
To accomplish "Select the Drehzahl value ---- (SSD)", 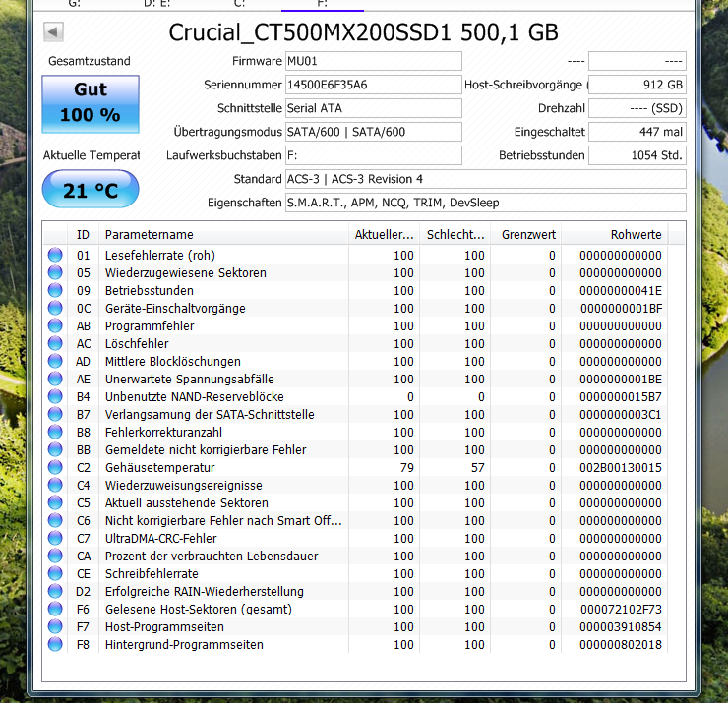I will pyautogui.click(x=637, y=108).
